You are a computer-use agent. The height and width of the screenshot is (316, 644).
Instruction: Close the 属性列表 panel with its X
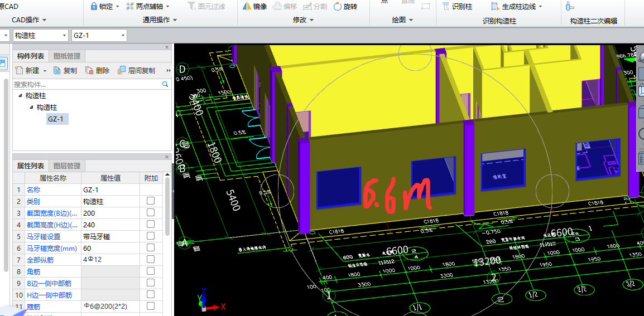[167, 157]
